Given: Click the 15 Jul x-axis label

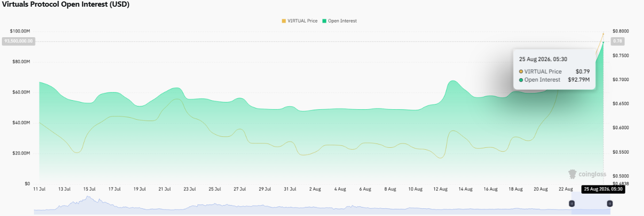Looking at the screenshot, I should [89, 189].
